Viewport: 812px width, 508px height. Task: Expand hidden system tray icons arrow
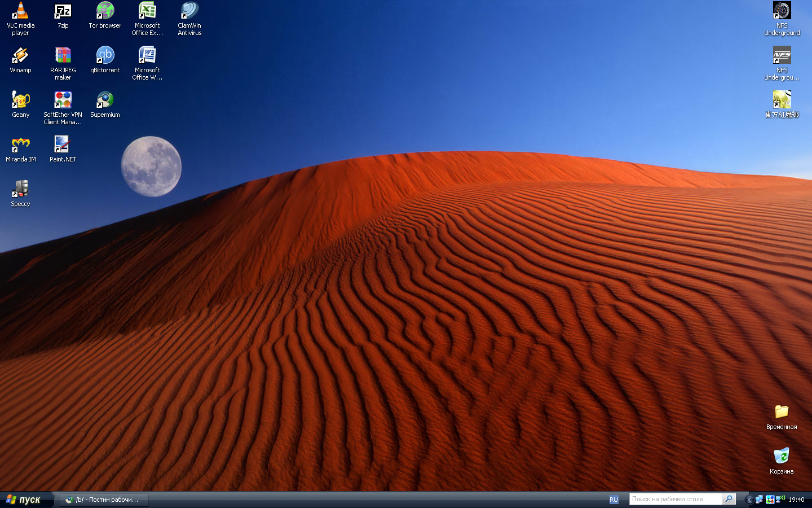pos(749,500)
